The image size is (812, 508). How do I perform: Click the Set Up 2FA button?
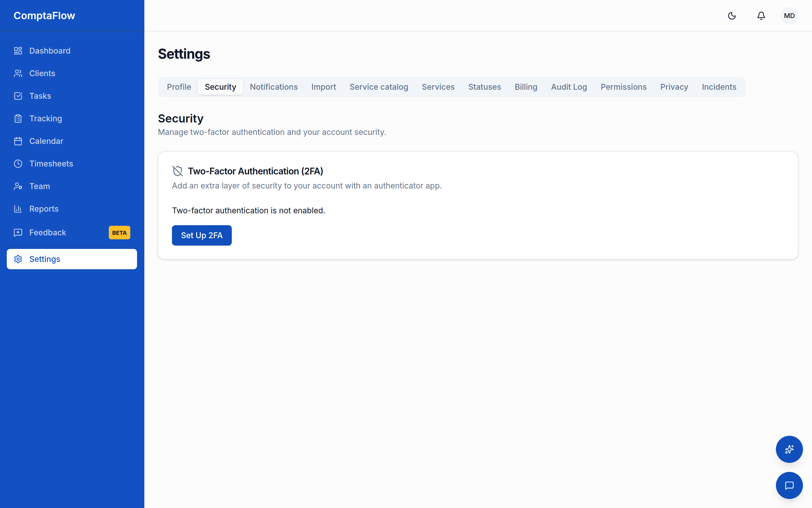coord(202,236)
